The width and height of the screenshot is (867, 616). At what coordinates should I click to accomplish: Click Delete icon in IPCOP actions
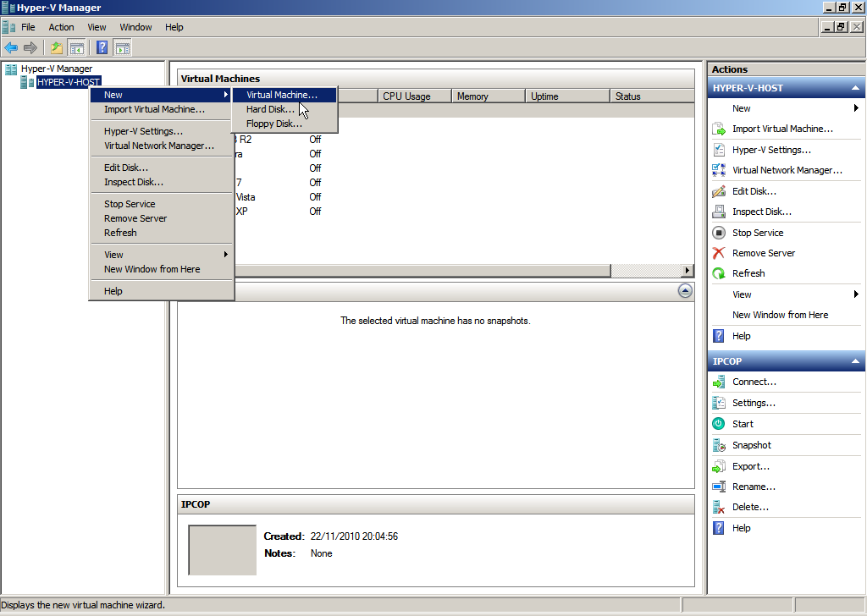click(x=719, y=507)
